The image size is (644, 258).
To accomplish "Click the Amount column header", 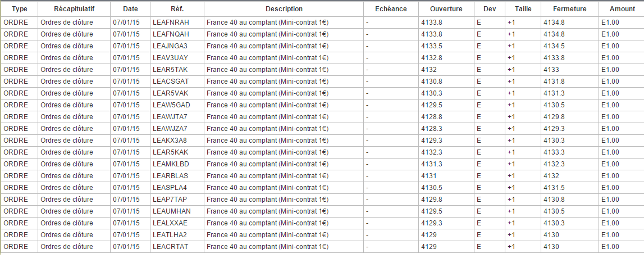I will point(622,9).
